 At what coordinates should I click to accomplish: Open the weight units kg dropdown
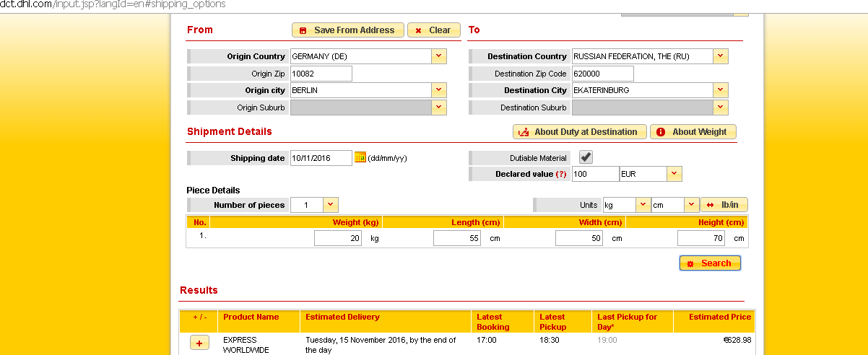click(x=643, y=205)
